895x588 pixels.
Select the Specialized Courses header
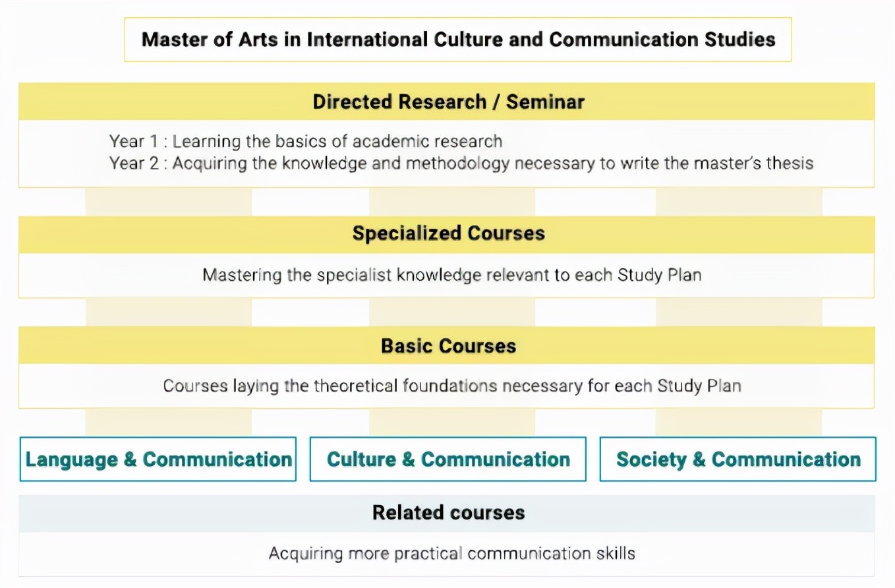(447, 234)
